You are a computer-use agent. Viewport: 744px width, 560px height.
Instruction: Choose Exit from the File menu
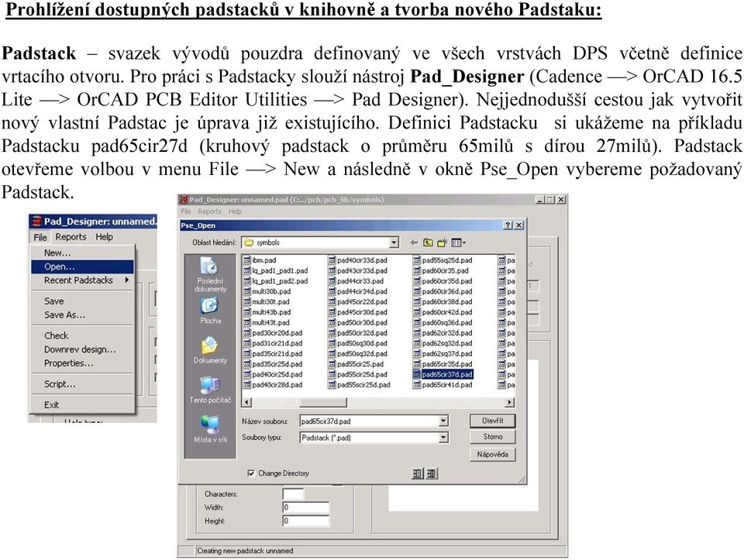click(83, 405)
